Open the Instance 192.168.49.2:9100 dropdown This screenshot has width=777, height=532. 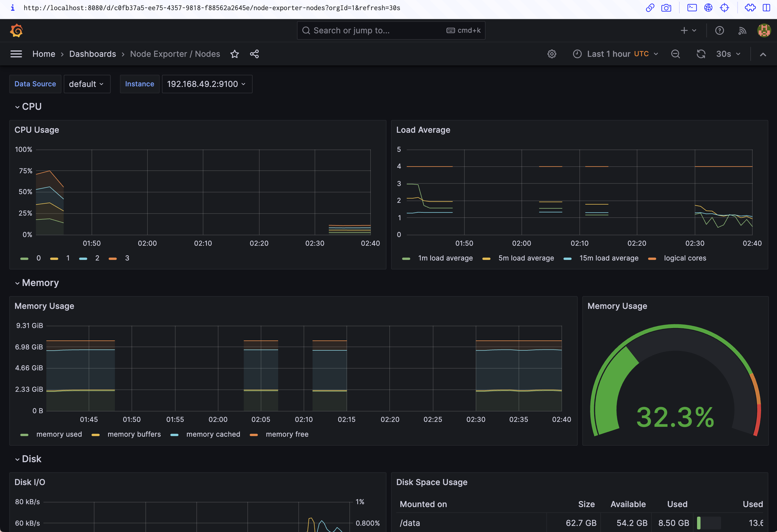pos(207,84)
